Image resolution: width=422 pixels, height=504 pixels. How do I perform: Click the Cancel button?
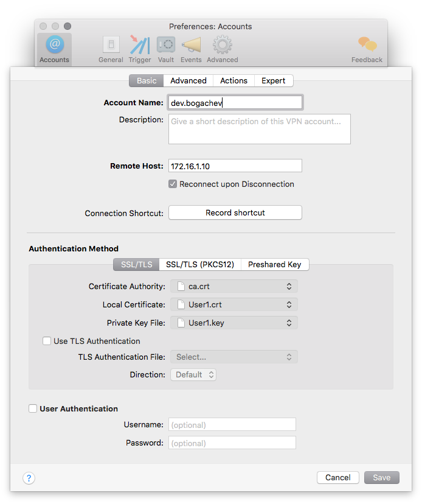pos(338,478)
